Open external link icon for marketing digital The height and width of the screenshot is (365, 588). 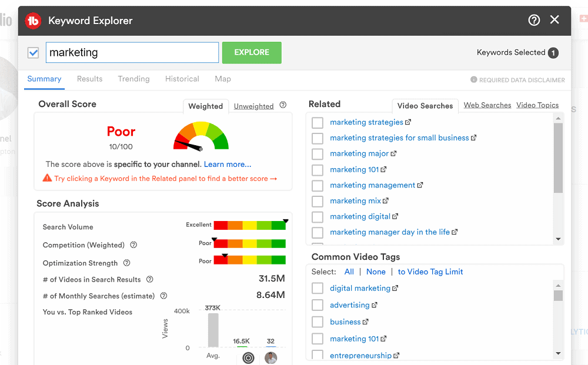[395, 216]
